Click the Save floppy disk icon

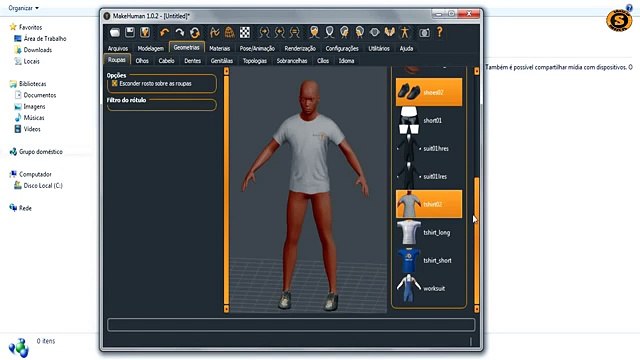tap(130, 32)
